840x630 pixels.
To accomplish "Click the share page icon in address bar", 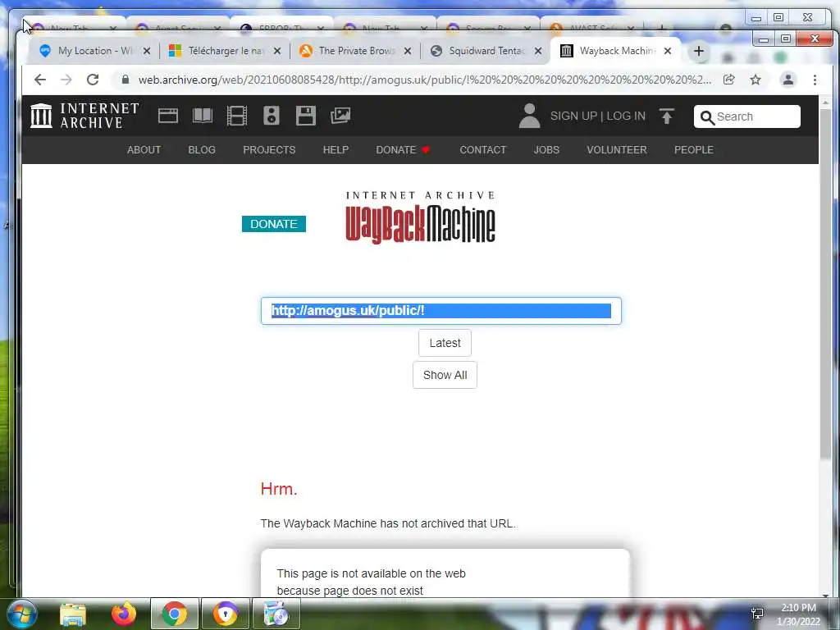I will pos(728,80).
